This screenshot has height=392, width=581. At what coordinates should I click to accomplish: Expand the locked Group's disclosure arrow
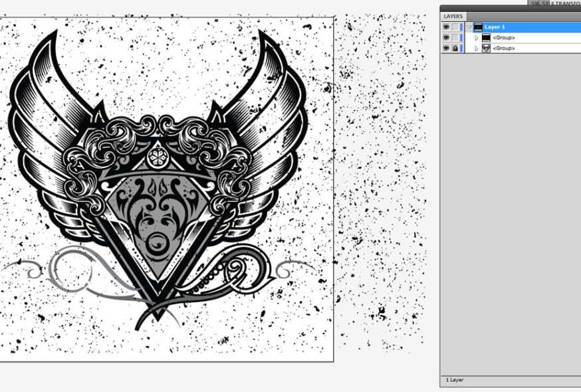click(x=475, y=47)
